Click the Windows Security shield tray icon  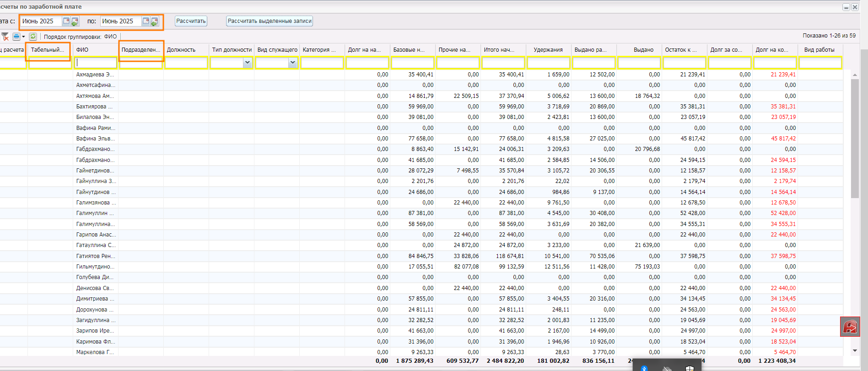click(690, 368)
